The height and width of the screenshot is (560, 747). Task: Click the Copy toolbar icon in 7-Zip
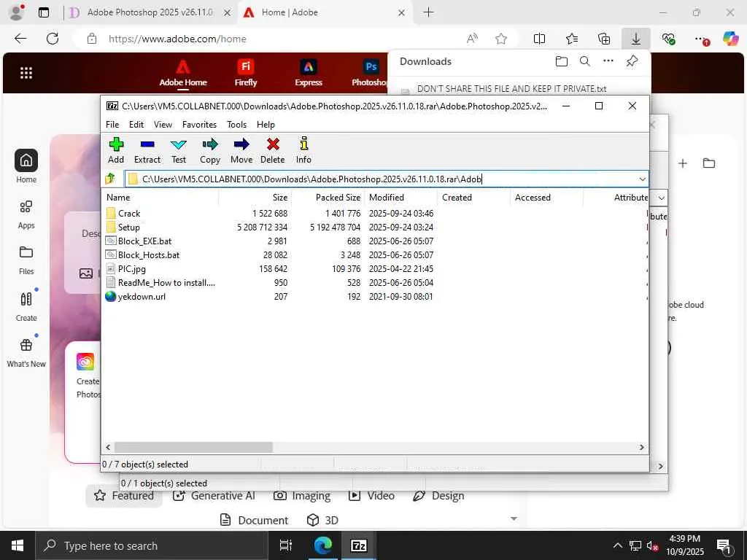click(x=210, y=150)
